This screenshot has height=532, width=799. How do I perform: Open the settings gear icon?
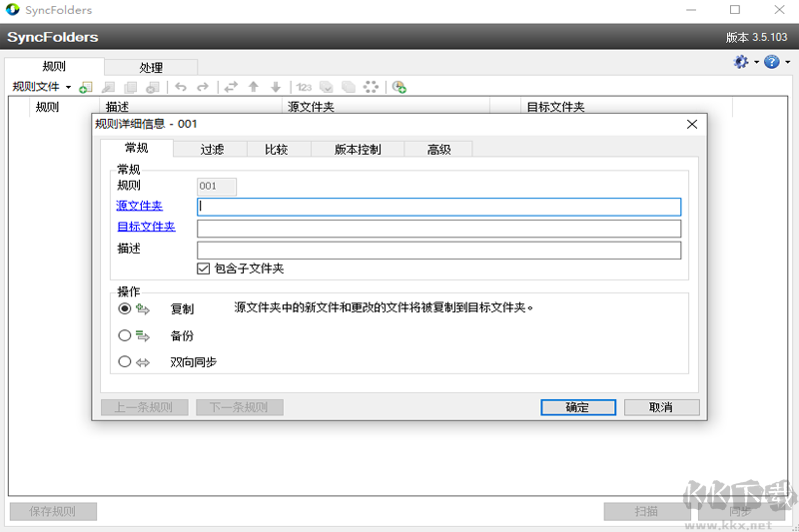tap(741, 62)
